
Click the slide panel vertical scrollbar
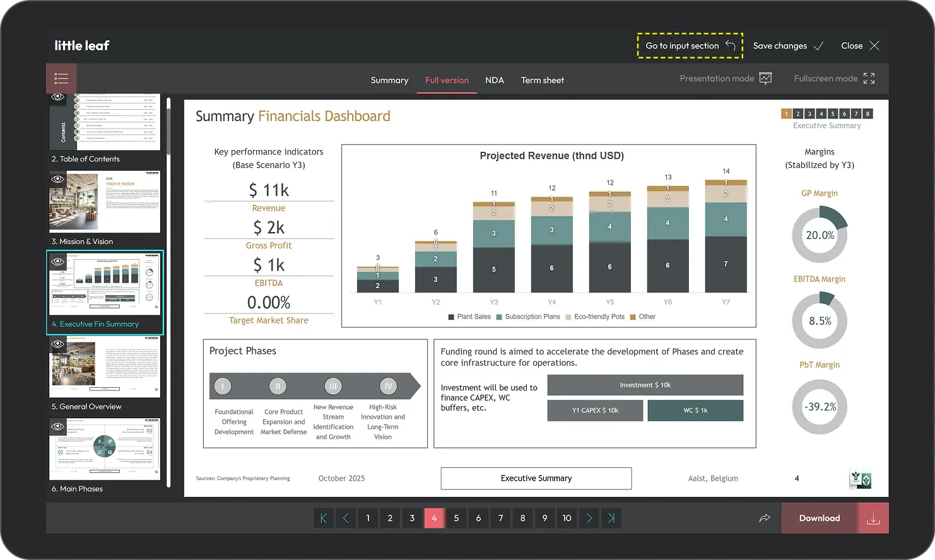(168, 126)
